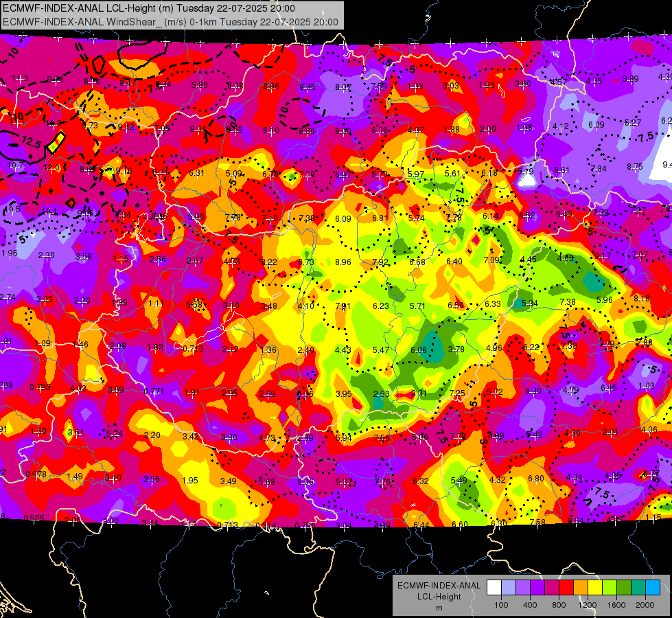672x618 pixels.
Task: Click the wind shear value '3.89'
Action: pos(630,78)
